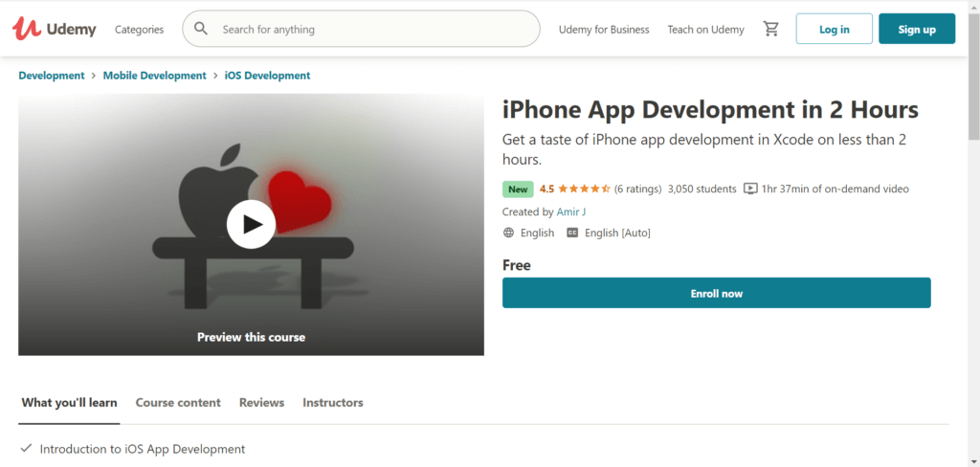Click the '(6 ratings)' text

click(x=637, y=189)
